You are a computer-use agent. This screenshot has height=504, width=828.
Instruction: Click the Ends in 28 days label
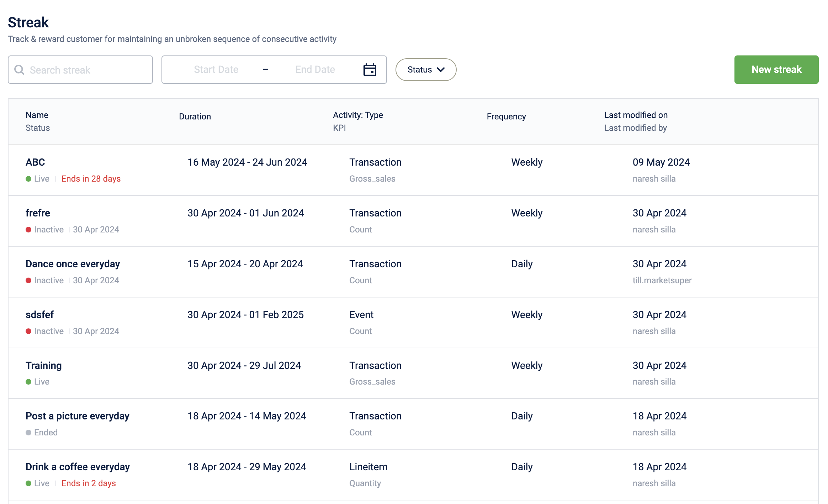coord(91,179)
